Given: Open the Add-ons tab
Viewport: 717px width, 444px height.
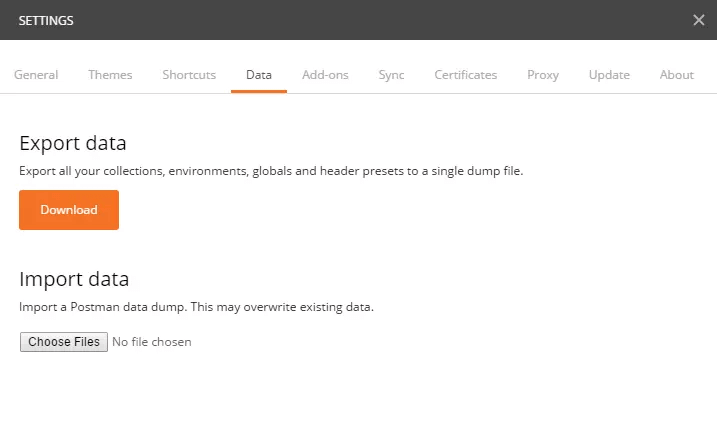Looking at the screenshot, I should coord(325,75).
